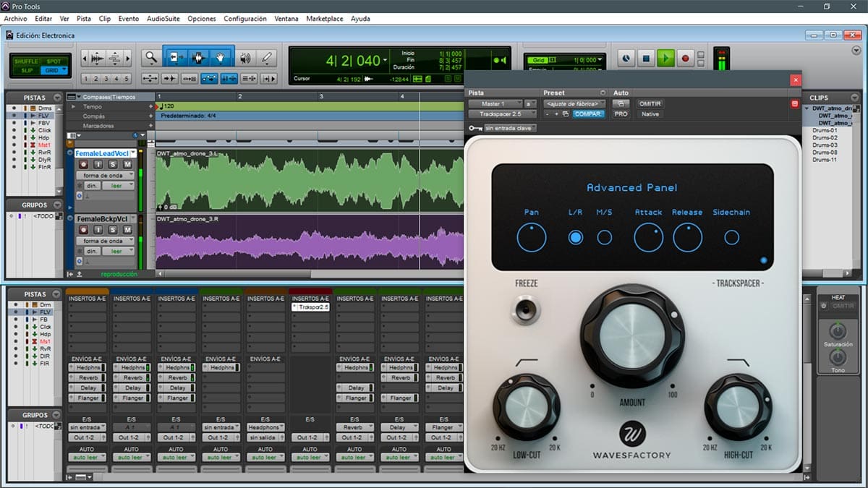Image resolution: width=868 pixels, height=488 pixels.
Task: Open Ventana menu
Action: 286,19
